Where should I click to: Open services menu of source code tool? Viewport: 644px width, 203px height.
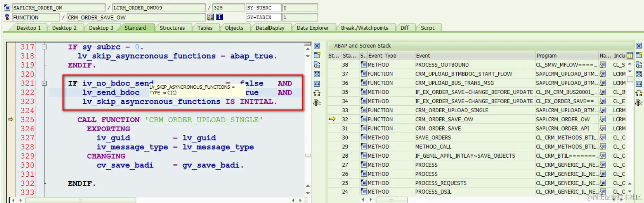click(317, 93)
